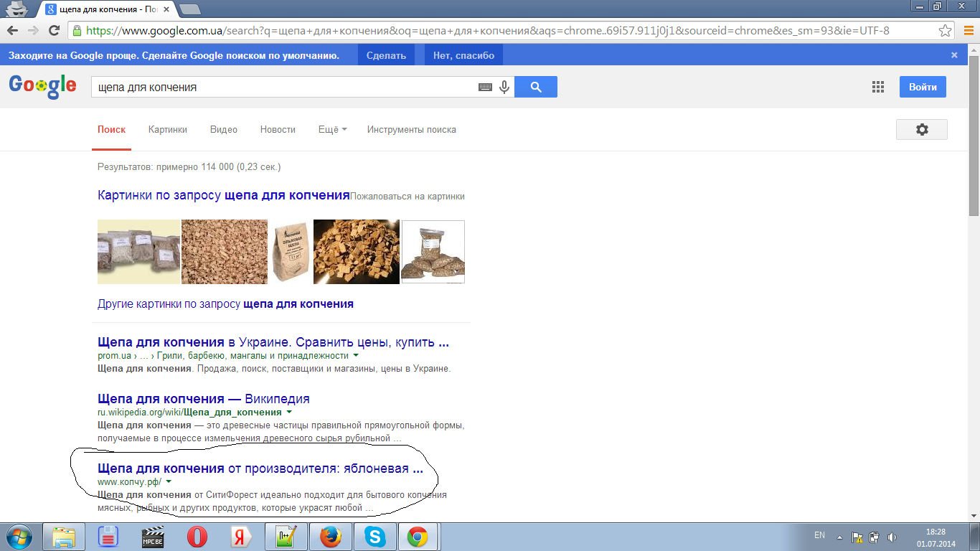Expand the 'Ещё' search category dropdown

click(333, 129)
